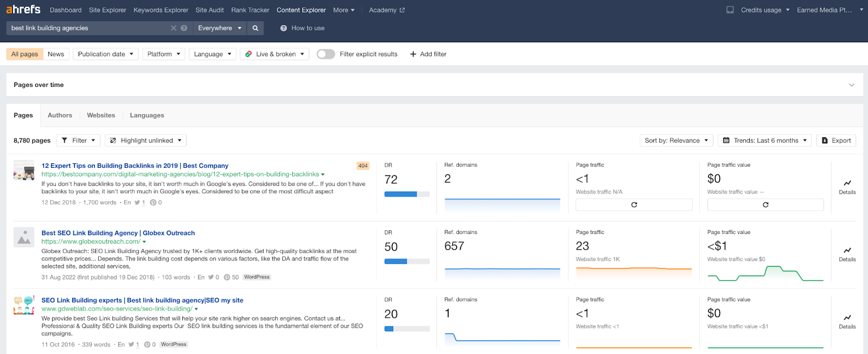
Task: Open Details chart icon for Best Company result
Action: pos(847,183)
